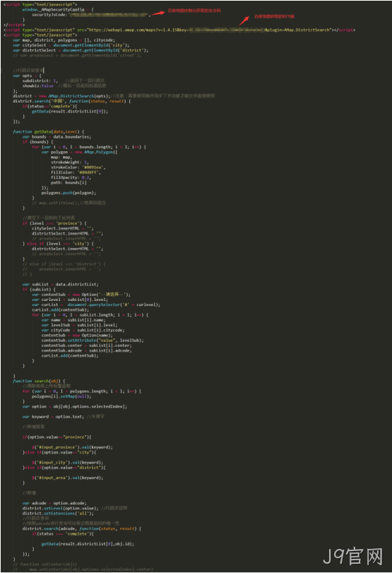Click the blurred securityJsCode string value

108,15
